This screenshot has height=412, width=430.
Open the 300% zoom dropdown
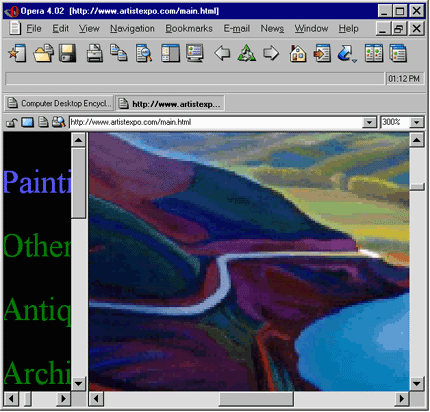coord(416,122)
